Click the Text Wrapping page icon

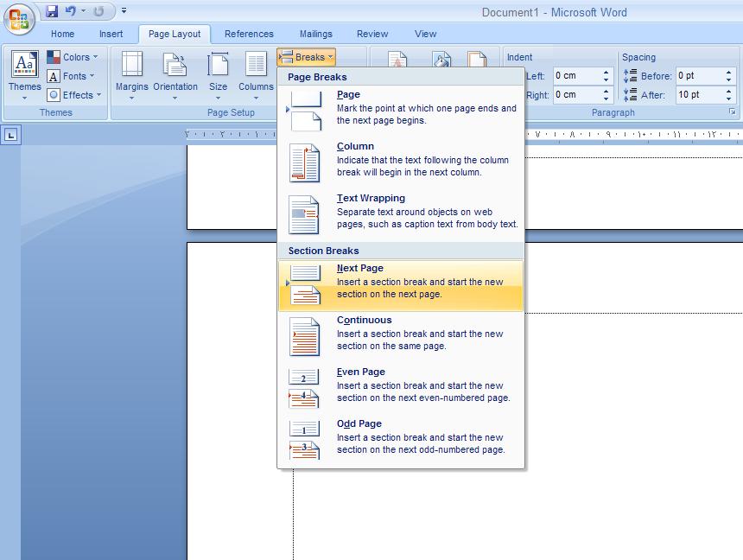click(x=304, y=215)
